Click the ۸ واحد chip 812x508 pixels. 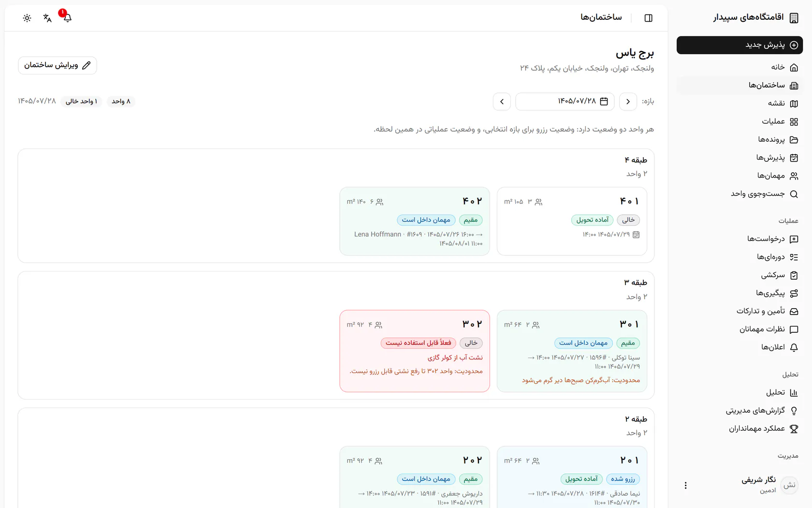(121, 102)
